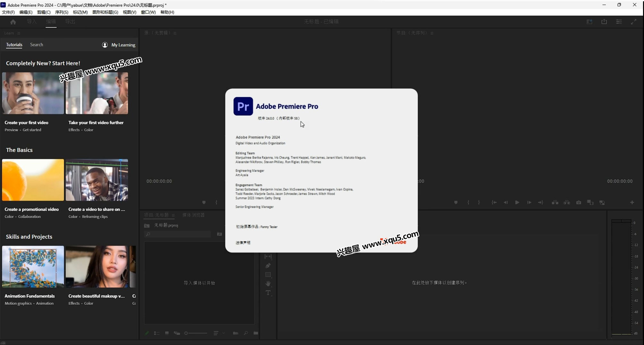The image size is (644, 345).
Task: Mark Out point in Program monitor
Action: 479,202
